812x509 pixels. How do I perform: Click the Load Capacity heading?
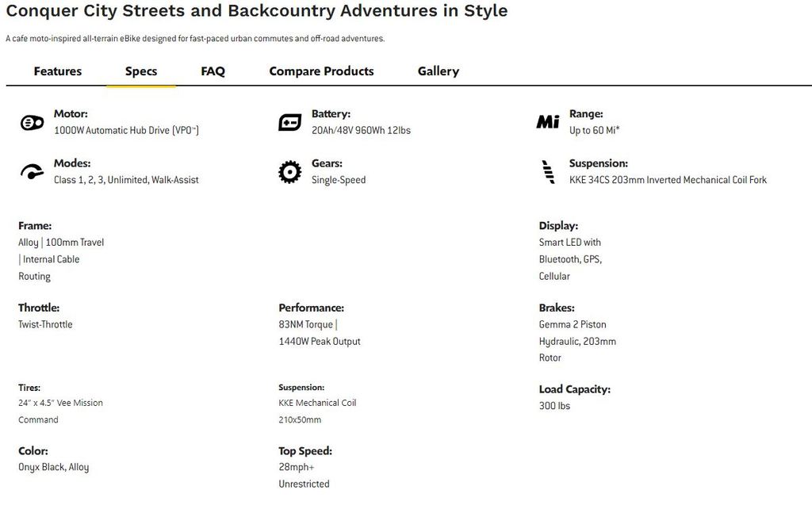[x=574, y=389]
